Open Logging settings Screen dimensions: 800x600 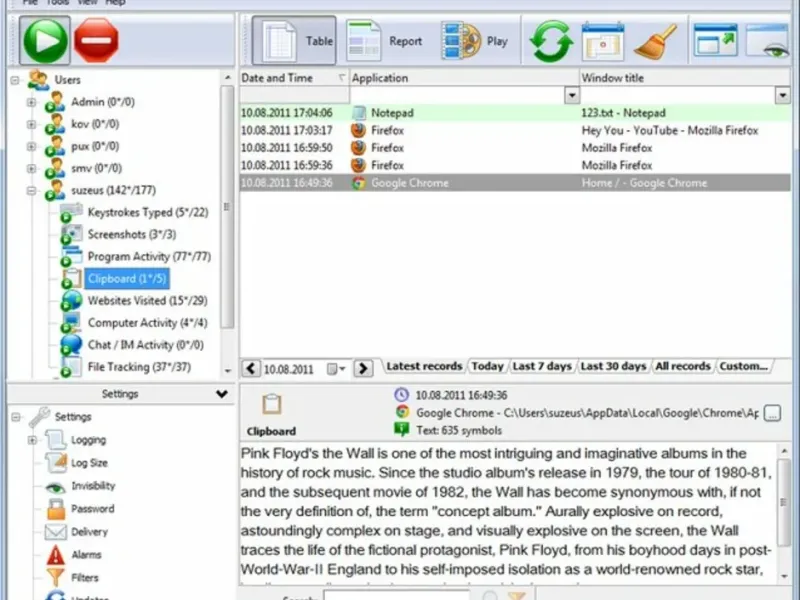[88, 440]
